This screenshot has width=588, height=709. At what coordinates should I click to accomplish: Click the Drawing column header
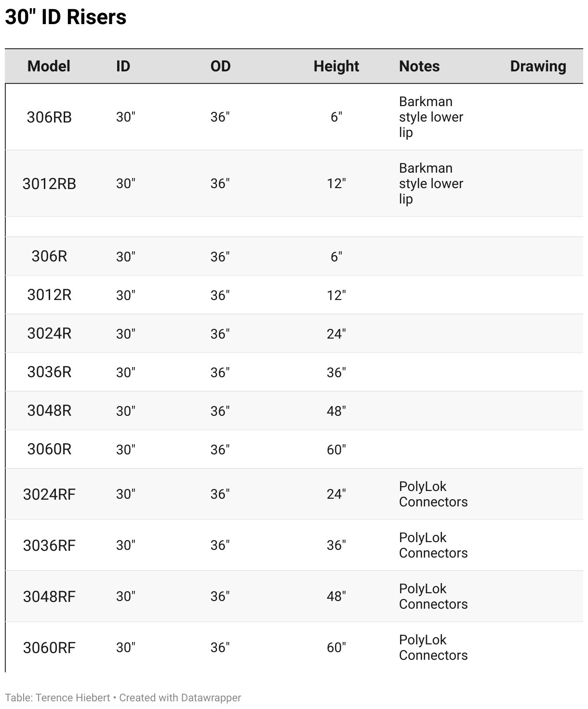coord(538,66)
